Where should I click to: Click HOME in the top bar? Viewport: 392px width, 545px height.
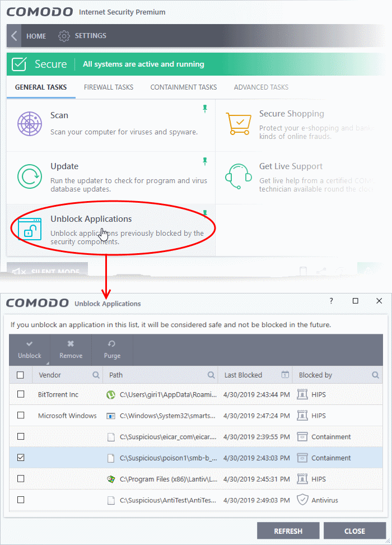tap(36, 36)
